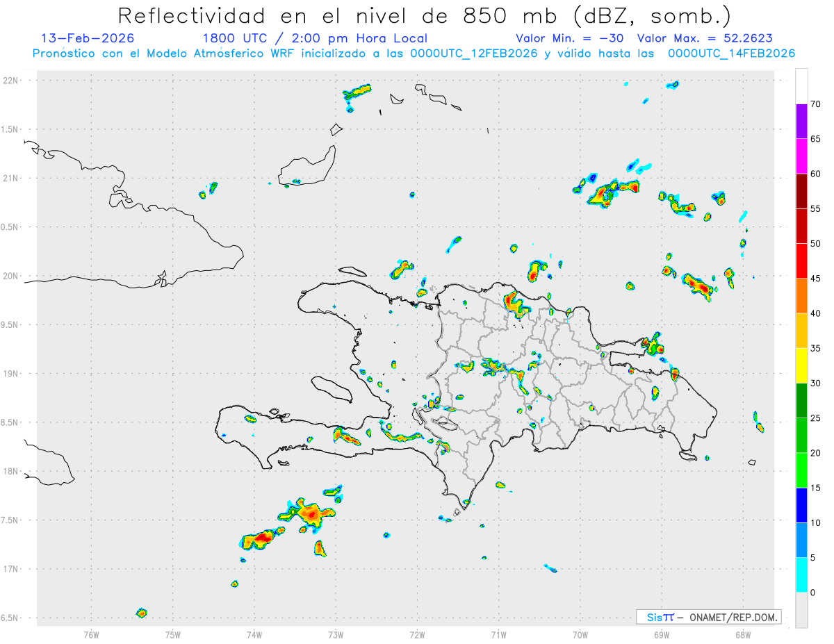The image size is (834, 644).
Task: Click the colorbar label "45"
Action: (x=816, y=279)
